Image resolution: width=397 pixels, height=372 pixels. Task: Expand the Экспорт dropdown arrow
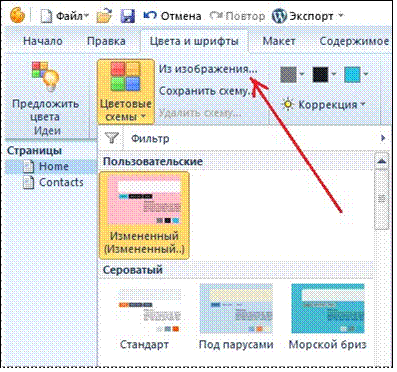point(341,16)
